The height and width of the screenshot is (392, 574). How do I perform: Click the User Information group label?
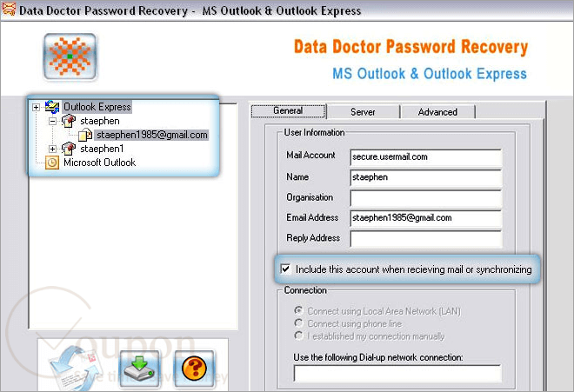click(314, 132)
